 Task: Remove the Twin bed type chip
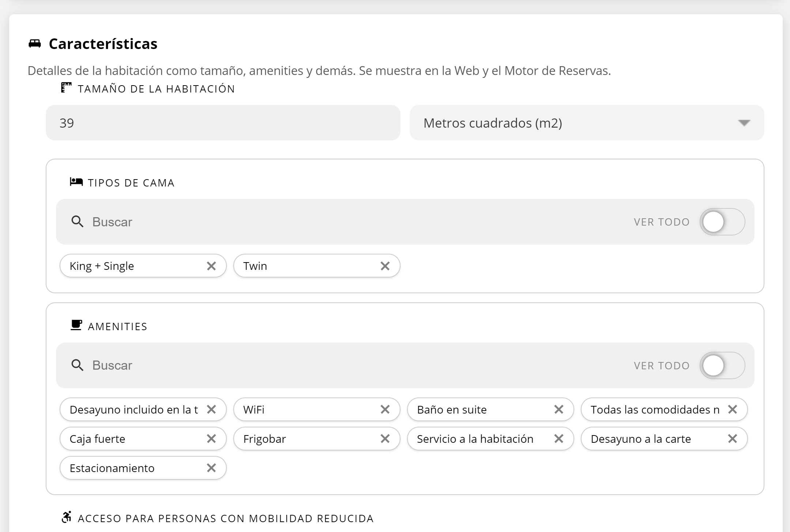tap(385, 266)
